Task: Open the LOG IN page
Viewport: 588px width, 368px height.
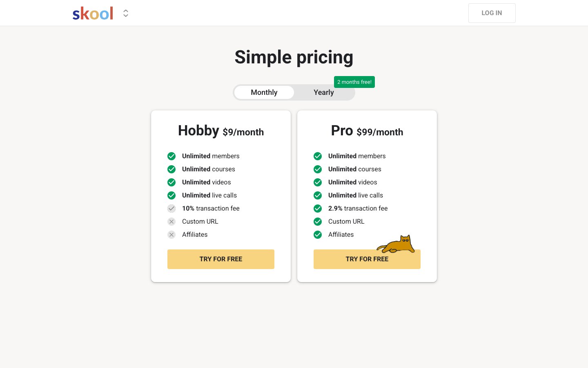Action: [492, 13]
